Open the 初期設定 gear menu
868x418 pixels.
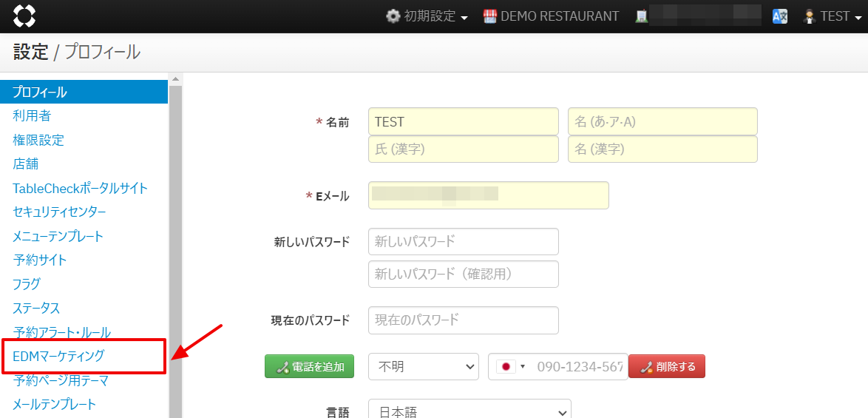427,16
